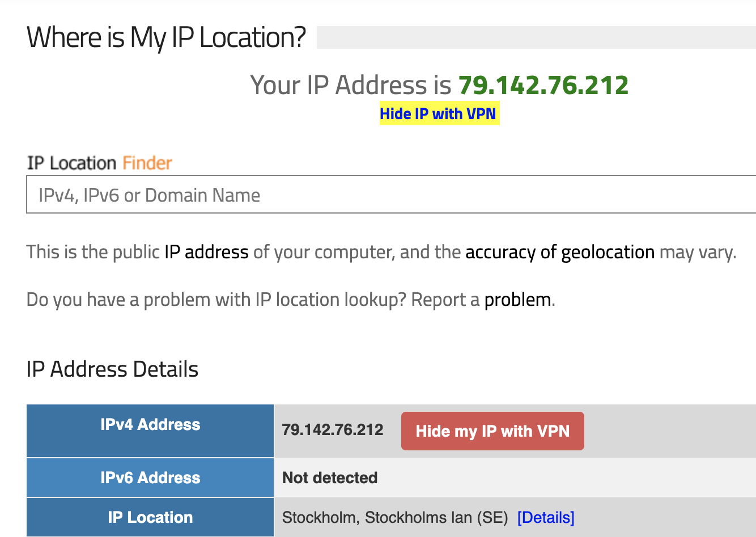
Task: Click the yellow "Hide IP with VPN" link
Action: (x=438, y=114)
